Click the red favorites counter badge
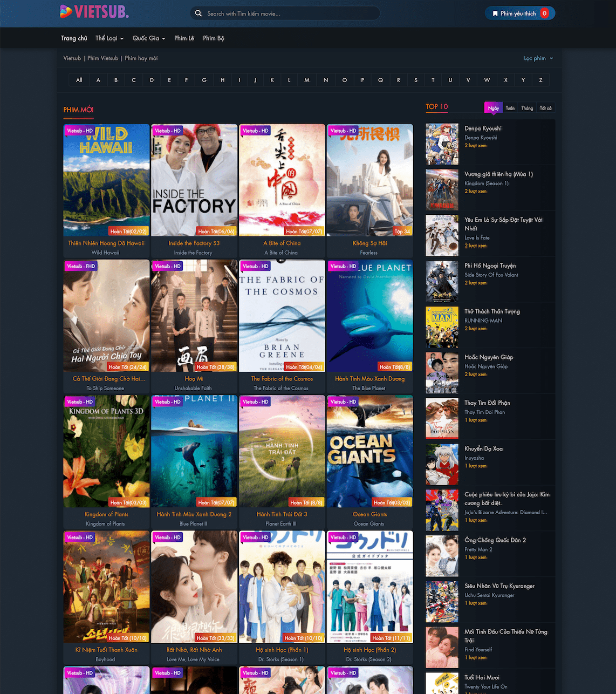This screenshot has width=616, height=694. 544,13
